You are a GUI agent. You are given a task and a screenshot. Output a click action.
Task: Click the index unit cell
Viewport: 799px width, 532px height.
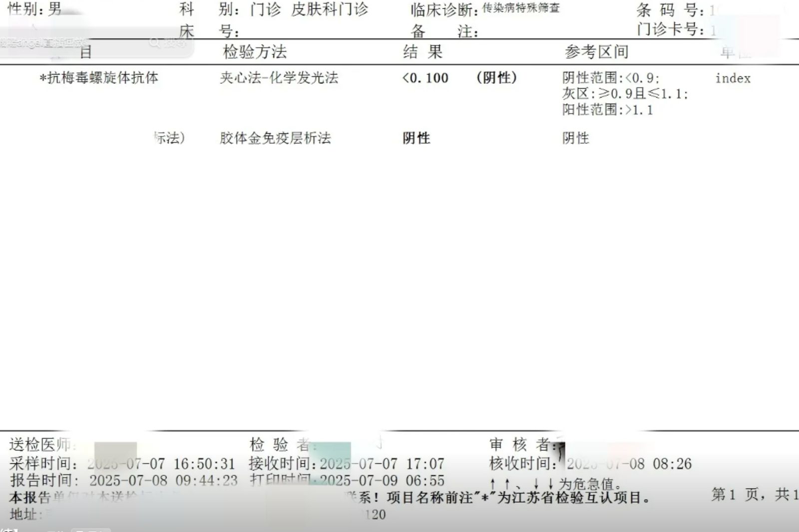pyautogui.click(x=733, y=78)
